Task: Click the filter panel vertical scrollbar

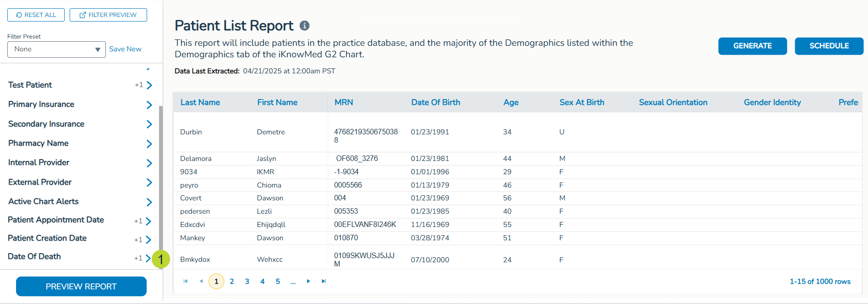Action: point(160,183)
